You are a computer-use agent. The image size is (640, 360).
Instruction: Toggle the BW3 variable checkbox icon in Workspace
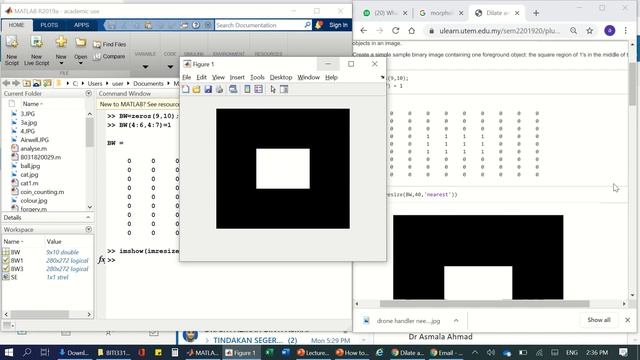coord(6,269)
